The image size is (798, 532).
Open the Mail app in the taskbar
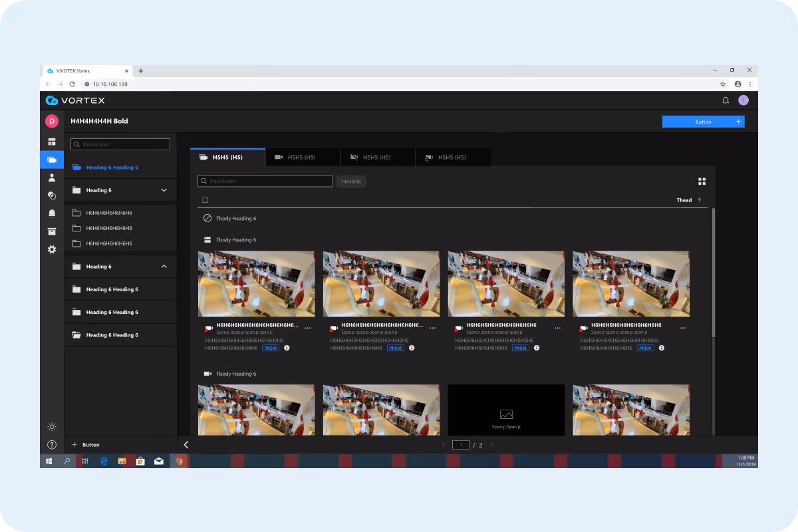coord(158,461)
